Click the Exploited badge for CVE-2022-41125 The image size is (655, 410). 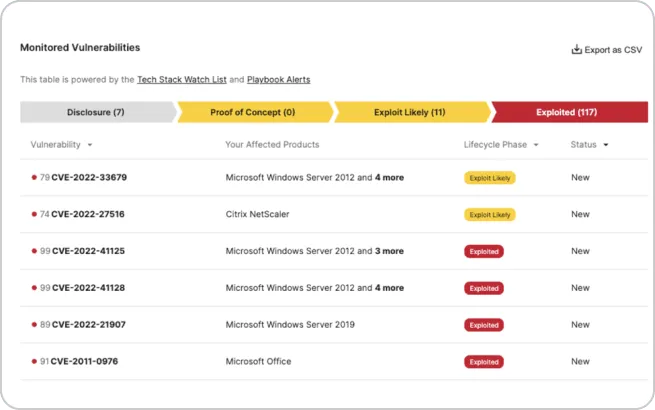[x=483, y=251]
